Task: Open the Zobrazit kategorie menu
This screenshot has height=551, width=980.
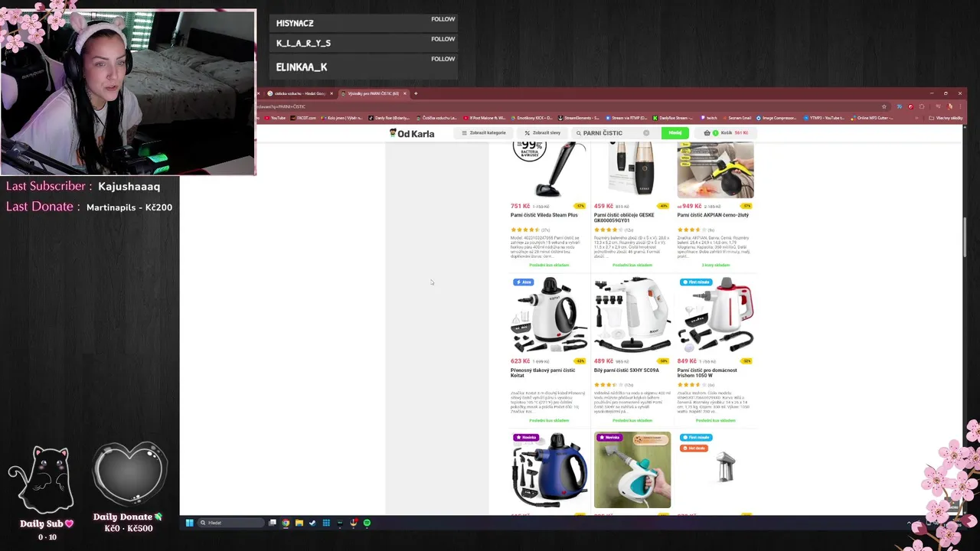Action: (x=483, y=133)
